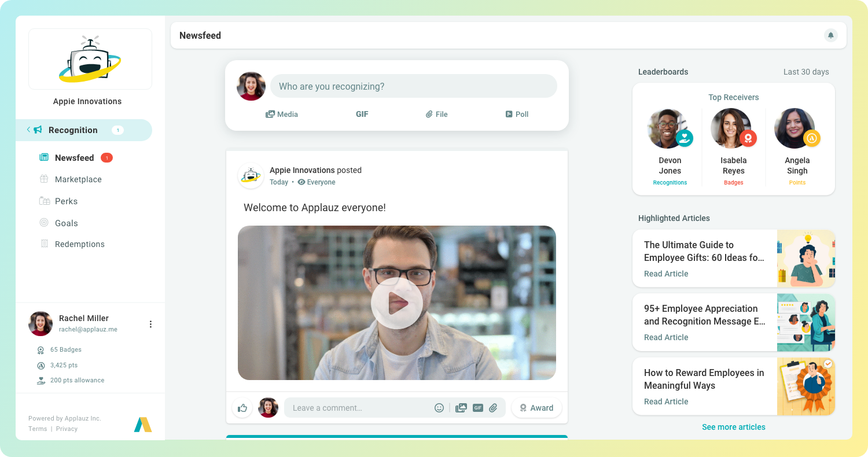
Task: Change the post audience from Everyone
Action: (x=316, y=182)
